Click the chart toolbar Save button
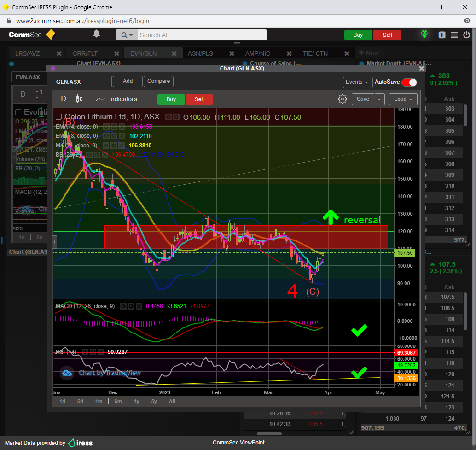Image resolution: width=476 pixels, height=450 pixels. coord(363,99)
